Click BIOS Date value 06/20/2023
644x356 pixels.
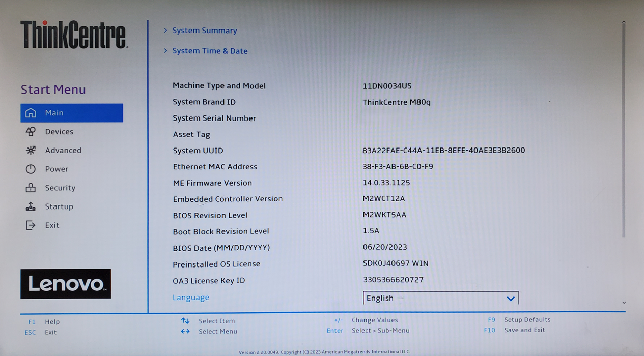tap(385, 247)
